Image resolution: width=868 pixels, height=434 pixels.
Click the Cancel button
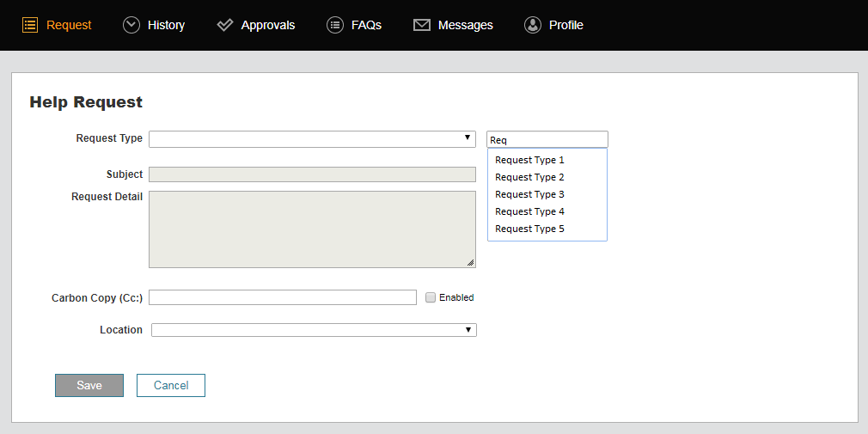pyautogui.click(x=171, y=386)
